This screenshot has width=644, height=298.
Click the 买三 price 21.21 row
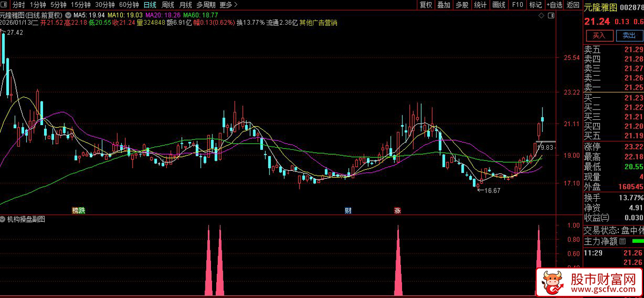click(613, 116)
